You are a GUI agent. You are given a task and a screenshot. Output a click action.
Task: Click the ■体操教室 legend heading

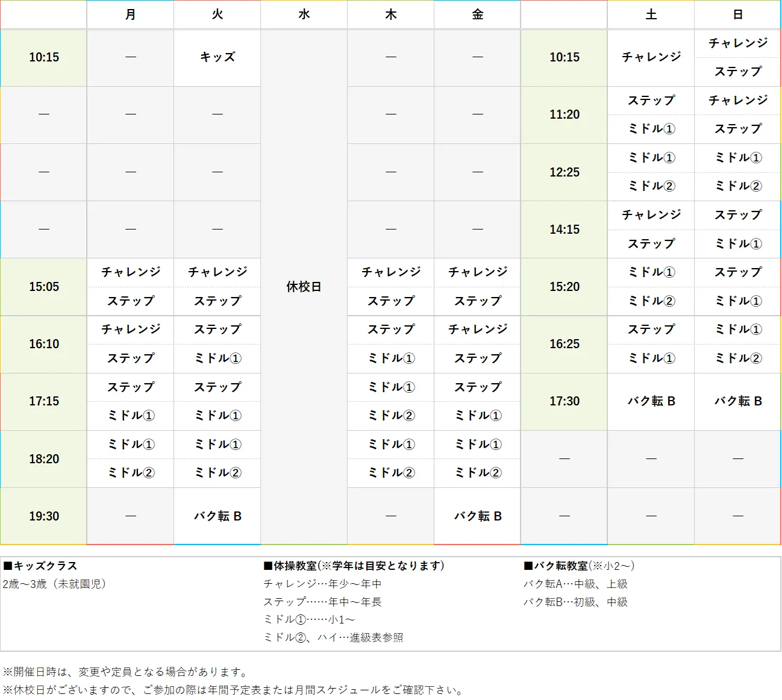(352, 566)
